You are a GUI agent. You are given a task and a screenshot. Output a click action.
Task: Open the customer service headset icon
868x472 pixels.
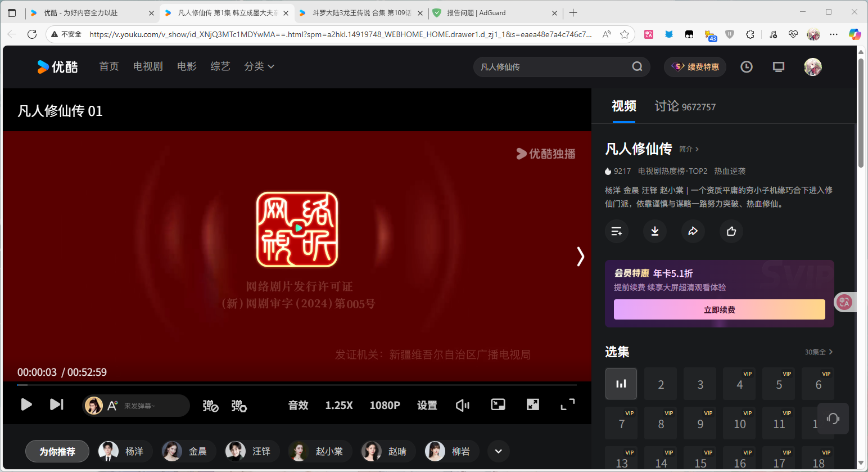point(833,418)
